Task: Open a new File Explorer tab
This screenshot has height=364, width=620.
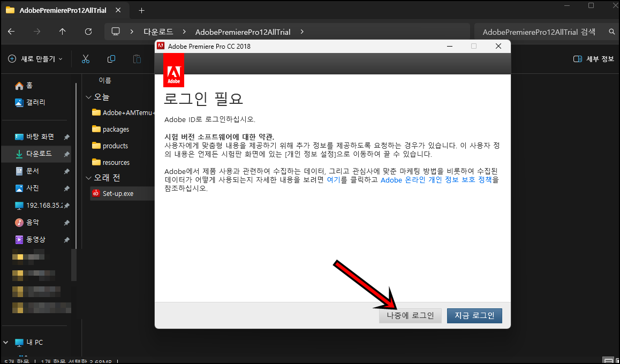Action: pyautogui.click(x=141, y=11)
